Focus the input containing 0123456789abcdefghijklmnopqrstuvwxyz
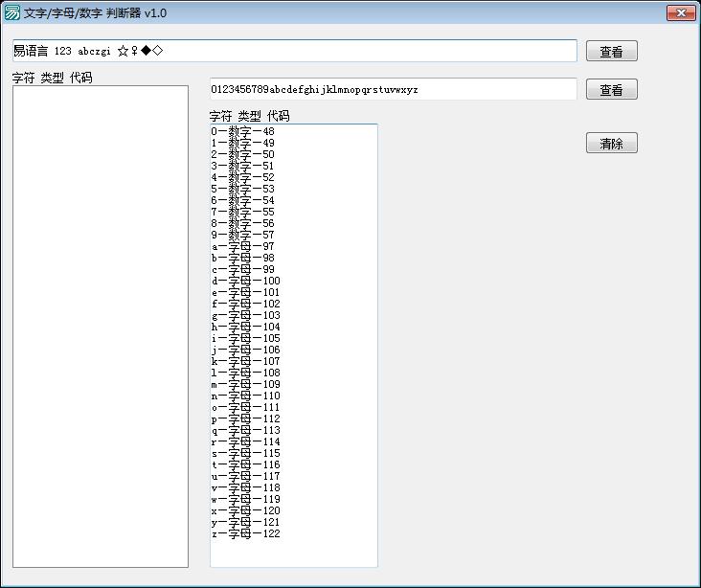The width and height of the screenshot is (701, 588). tap(393, 89)
